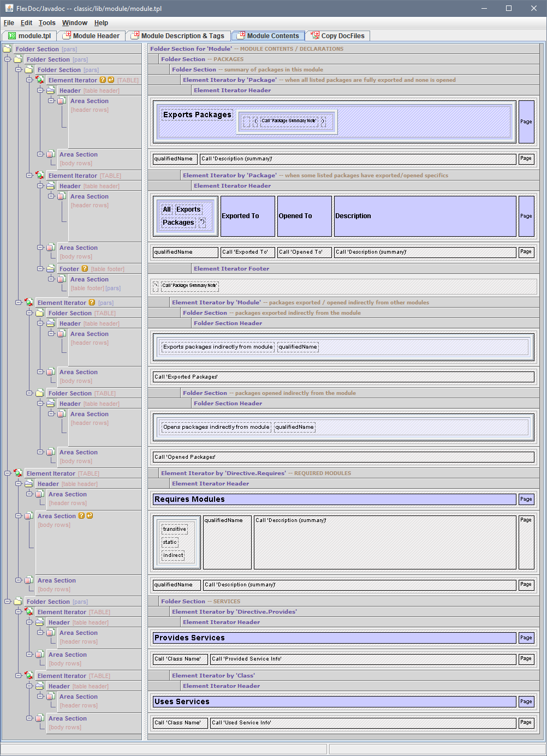Open the Window menu
547x756 pixels.
pyautogui.click(x=74, y=23)
